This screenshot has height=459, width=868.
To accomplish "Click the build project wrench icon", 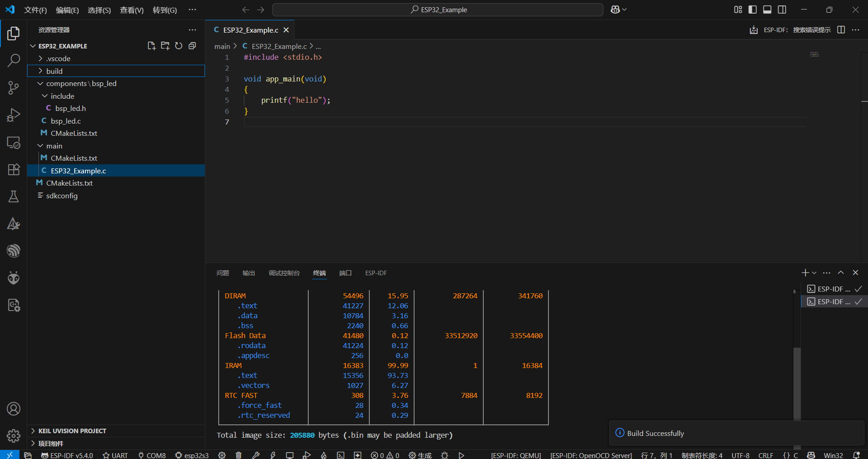I will [256, 455].
